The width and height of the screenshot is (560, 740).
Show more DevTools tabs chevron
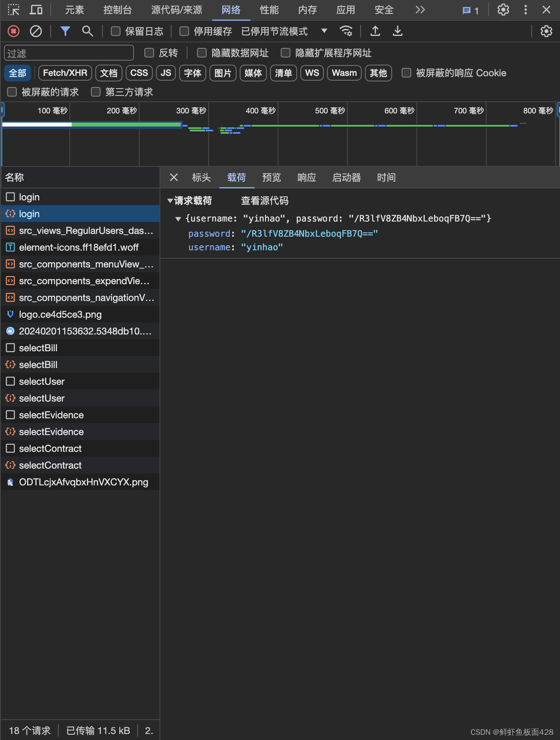[x=420, y=10]
